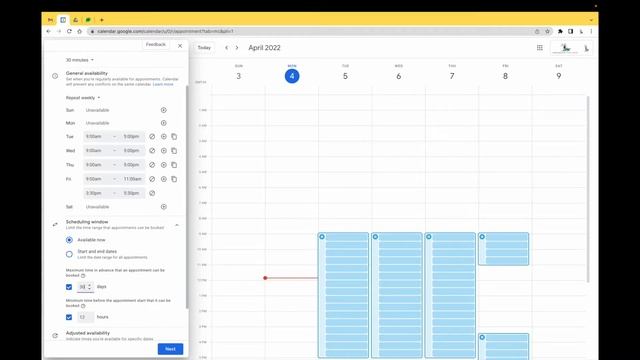The image size is (640, 360).
Task: Click the days stepper arrows
Action: [90, 287]
